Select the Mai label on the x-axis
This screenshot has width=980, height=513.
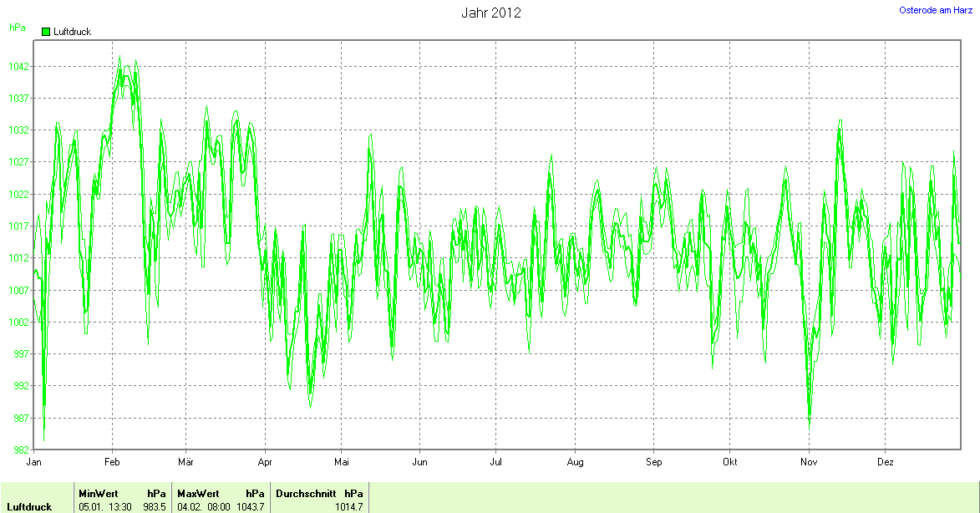pos(342,461)
